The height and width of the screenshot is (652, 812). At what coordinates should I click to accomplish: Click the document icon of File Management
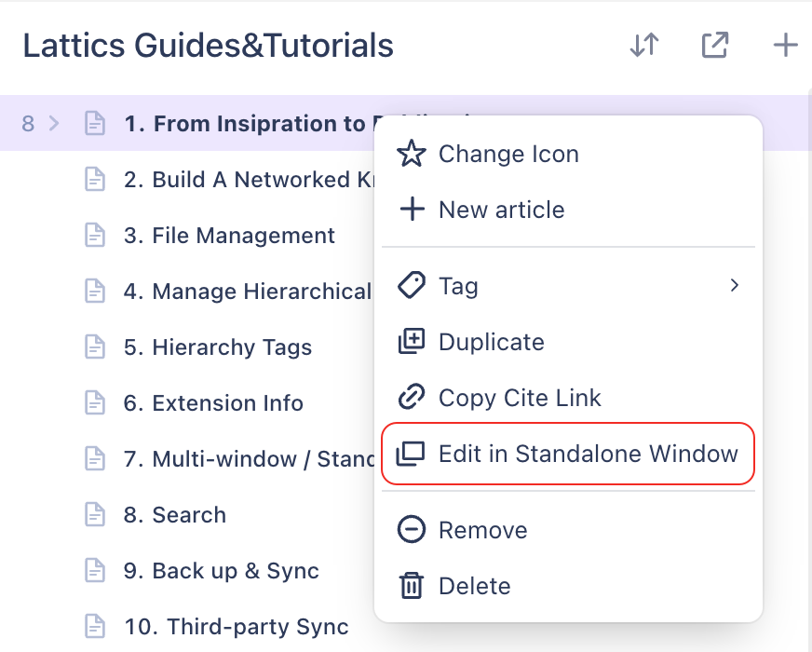pos(95,235)
